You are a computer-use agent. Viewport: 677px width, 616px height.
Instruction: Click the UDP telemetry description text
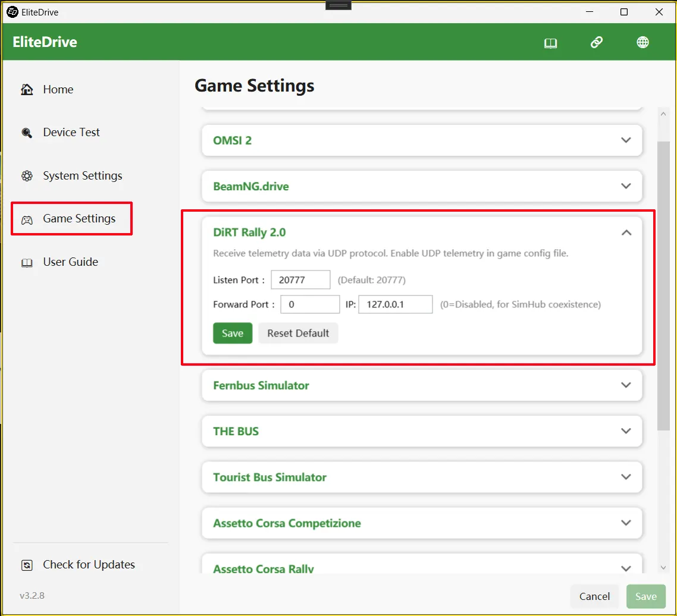(x=390, y=253)
